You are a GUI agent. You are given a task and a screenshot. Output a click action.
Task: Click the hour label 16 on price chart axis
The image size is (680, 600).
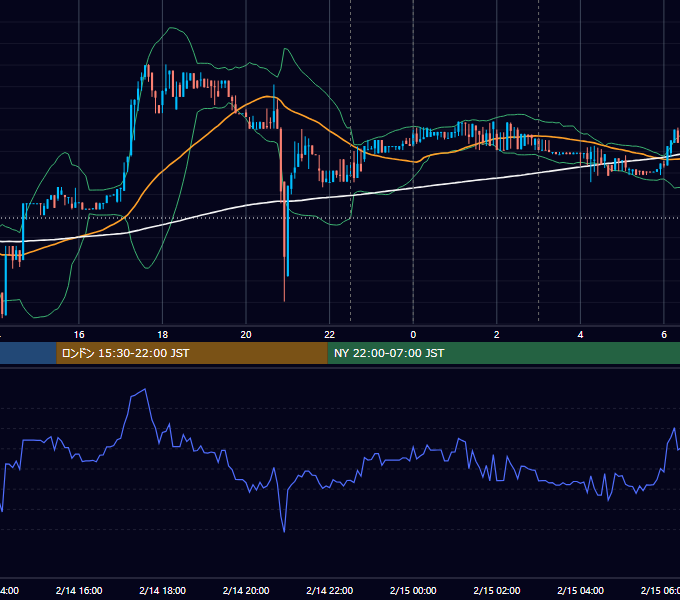(x=79, y=335)
